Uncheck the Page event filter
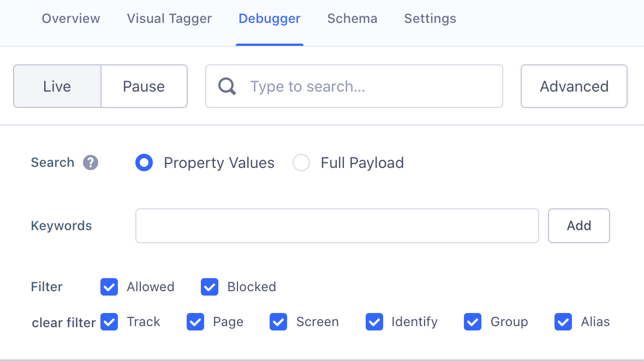The image size is (644, 361). click(195, 322)
